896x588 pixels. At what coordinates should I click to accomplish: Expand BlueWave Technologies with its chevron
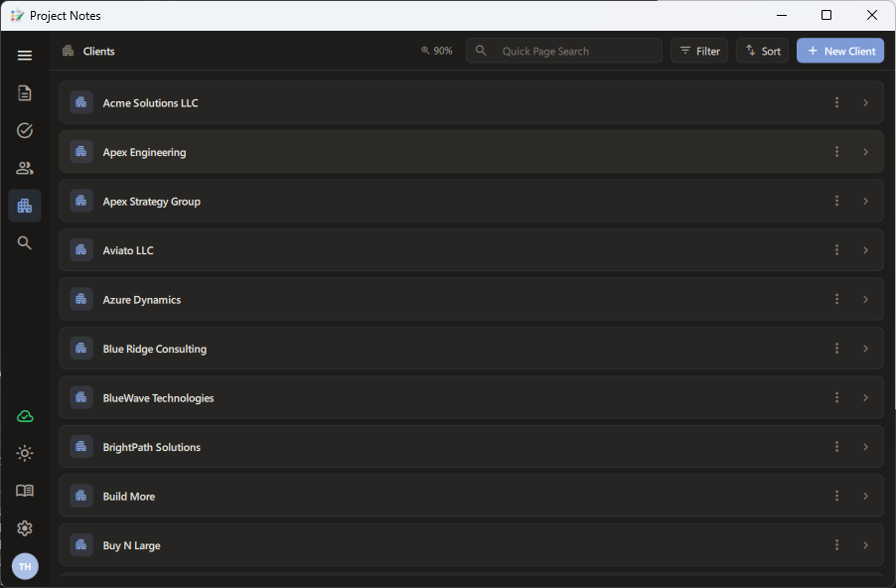(x=866, y=397)
